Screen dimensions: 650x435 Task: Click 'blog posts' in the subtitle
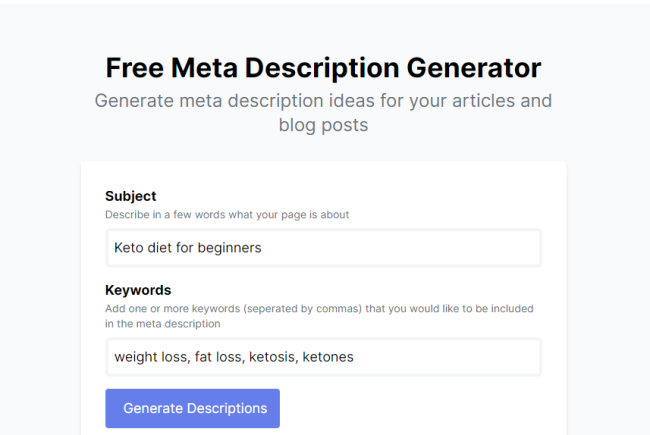pyautogui.click(x=323, y=126)
